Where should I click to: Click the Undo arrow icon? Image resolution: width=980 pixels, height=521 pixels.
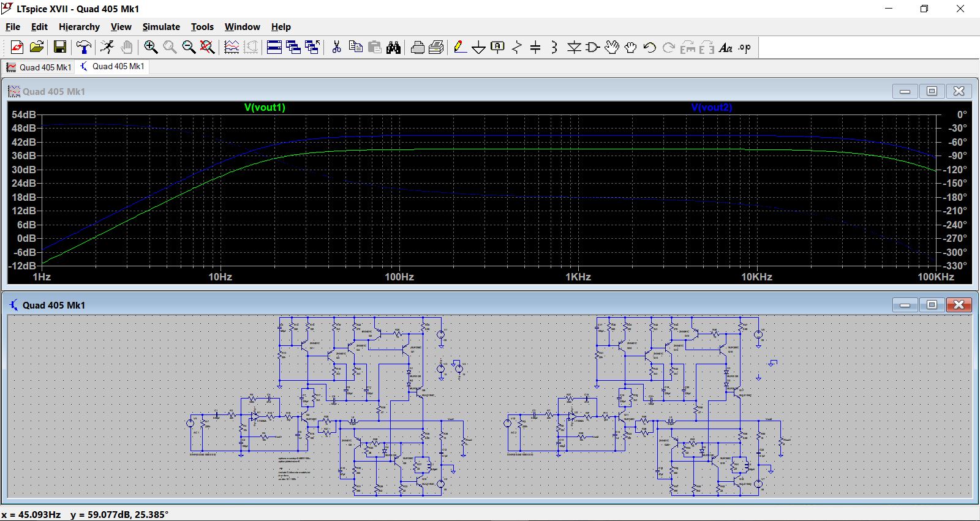649,47
